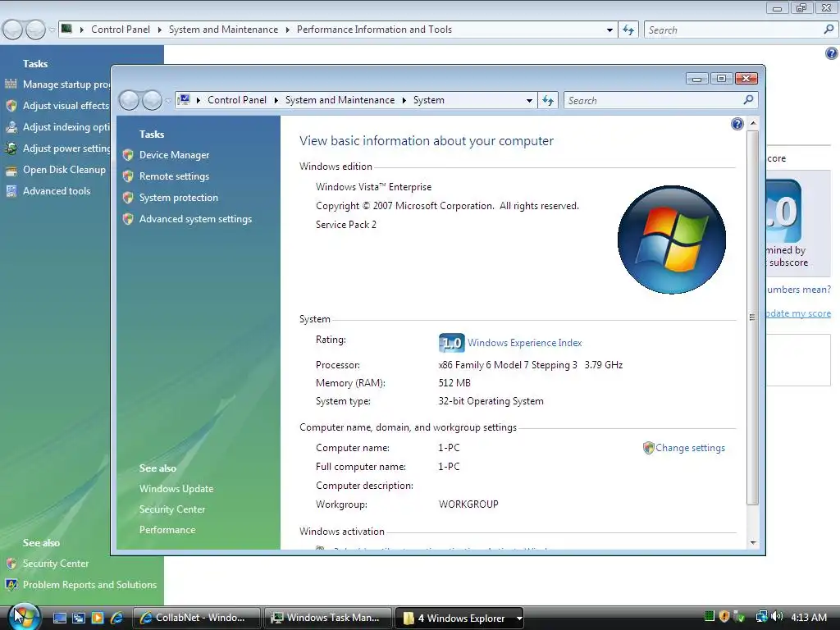Click the 1.0 rating badge icon
The image size is (840, 630).
point(451,343)
